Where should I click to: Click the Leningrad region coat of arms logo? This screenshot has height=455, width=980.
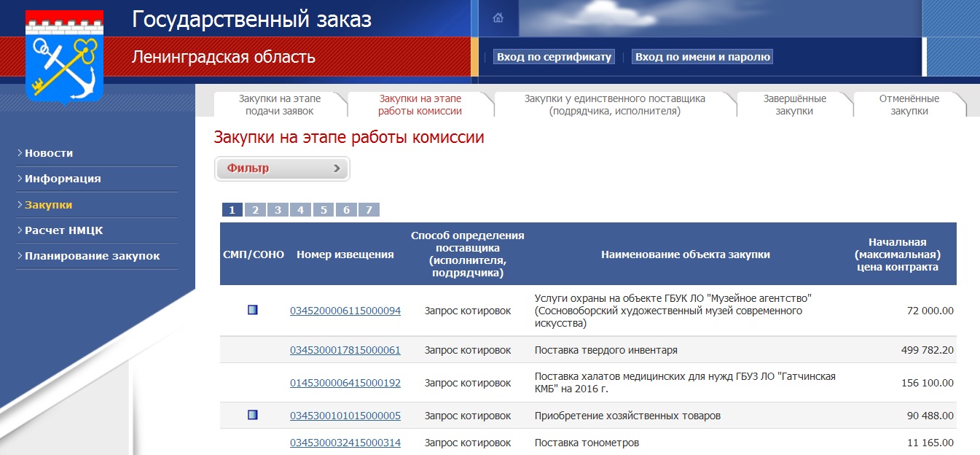pyautogui.click(x=64, y=57)
